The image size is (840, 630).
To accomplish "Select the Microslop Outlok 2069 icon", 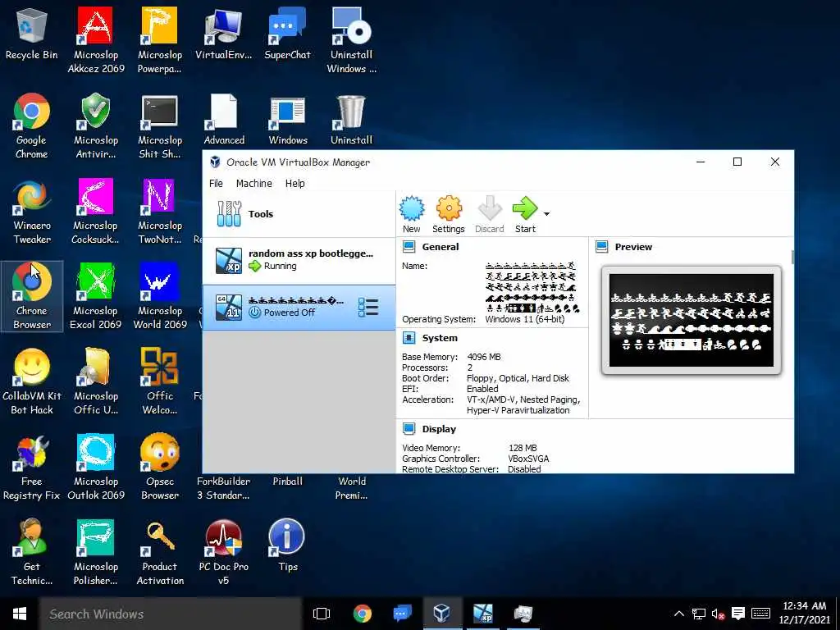I will [96, 467].
